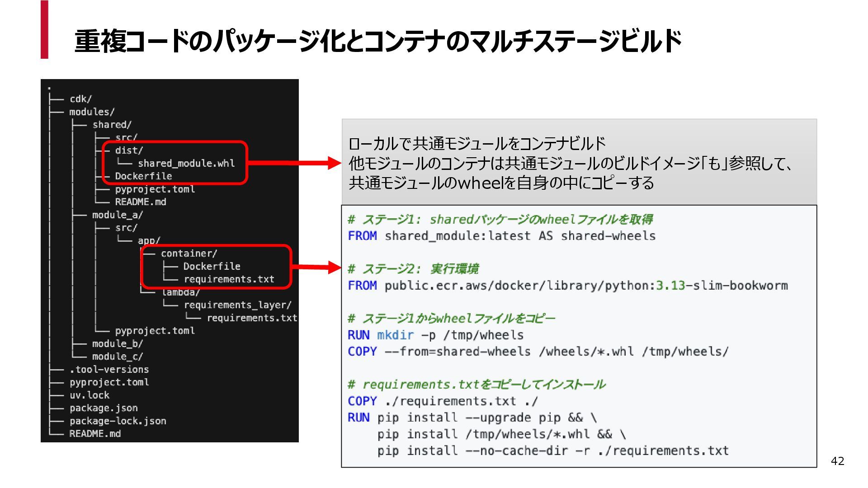Screen dimensions: 868x488
Task: Click the app/ directory entry
Action: (x=149, y=240)
